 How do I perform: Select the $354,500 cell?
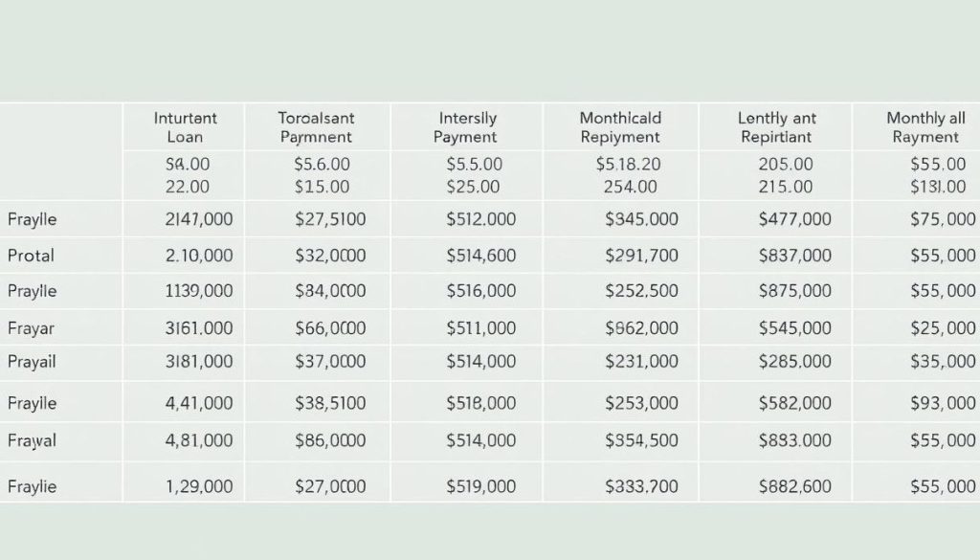[641, 441]
